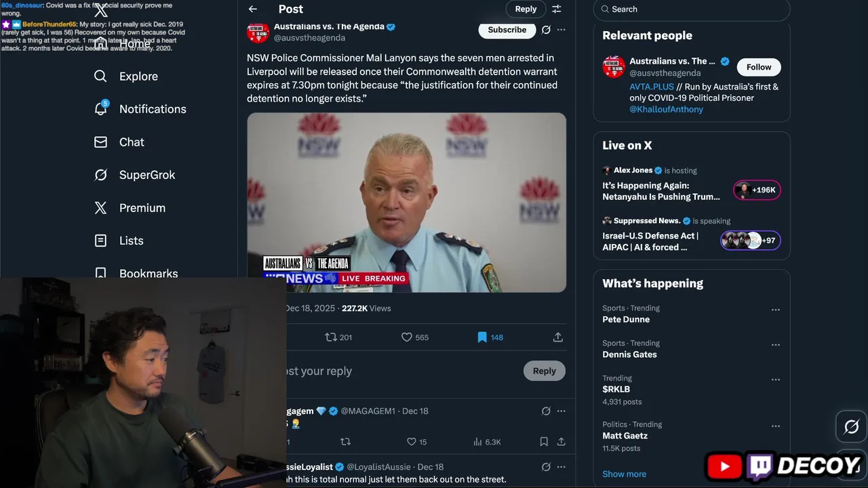The image size is (868, 488).
Task: Open more options for Pete Dunne trend
Action: pyautogui.click(x=775, y=310)
